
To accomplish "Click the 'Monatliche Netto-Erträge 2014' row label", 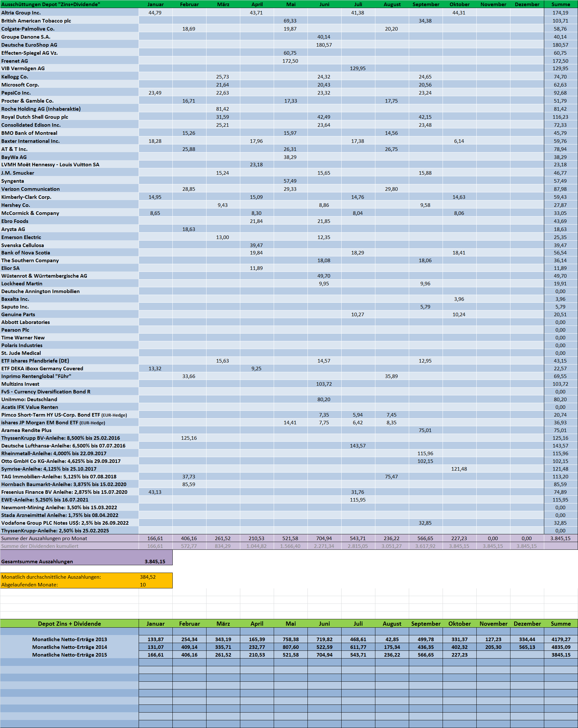I will [69, 647].
